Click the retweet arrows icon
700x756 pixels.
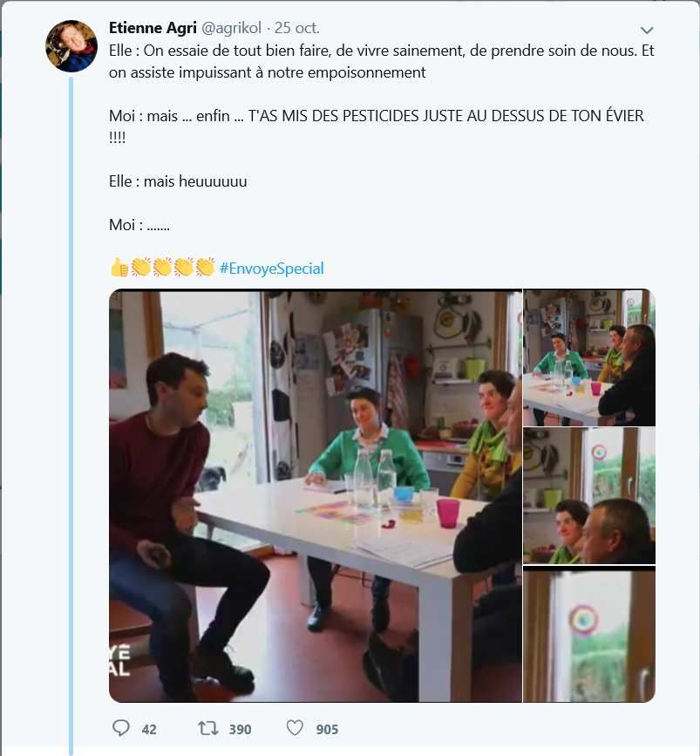(208, 728)
